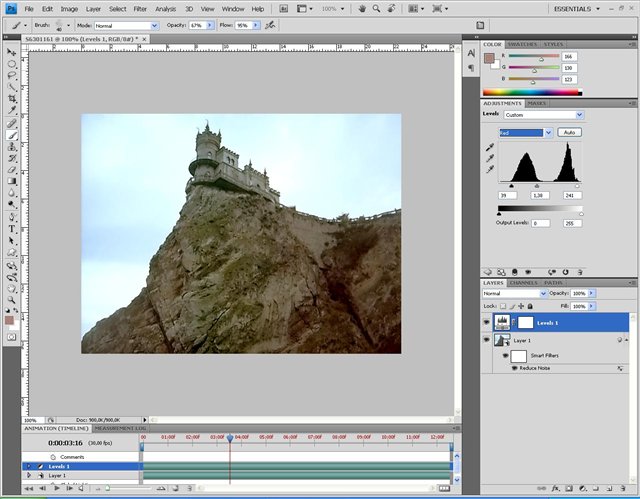The width and height of the screenshot is (640, 499).
Task: Select the Eyedropper tool in the toolbox
Action: [11, 110]
